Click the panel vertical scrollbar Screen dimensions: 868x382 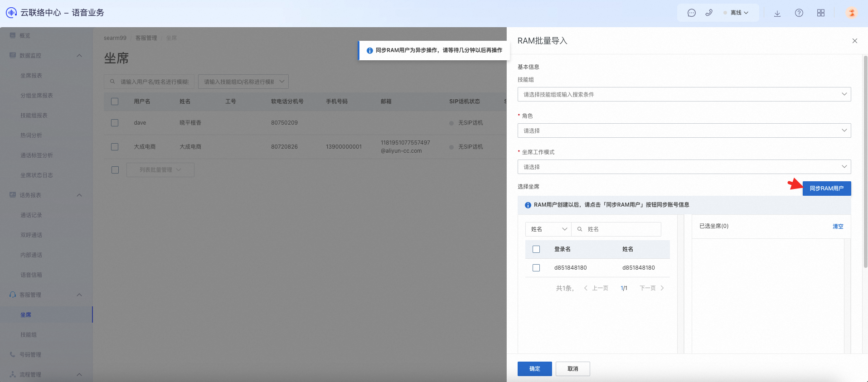865,161
